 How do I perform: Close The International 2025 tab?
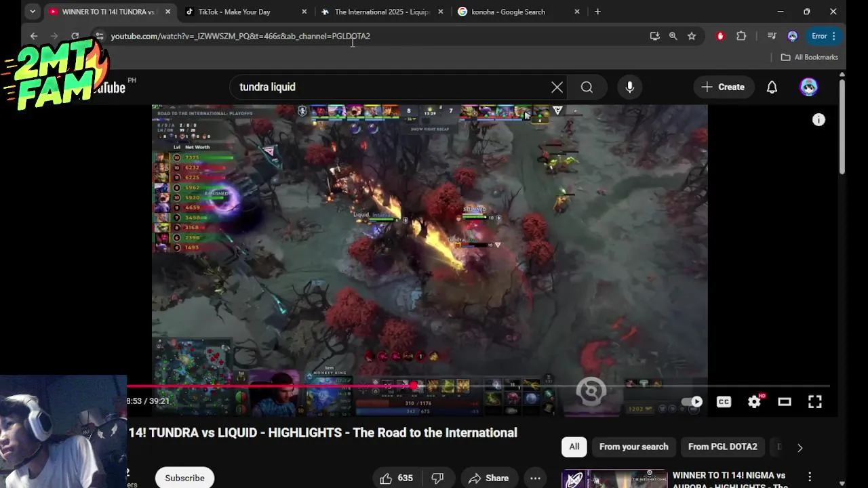coord(441,12)
